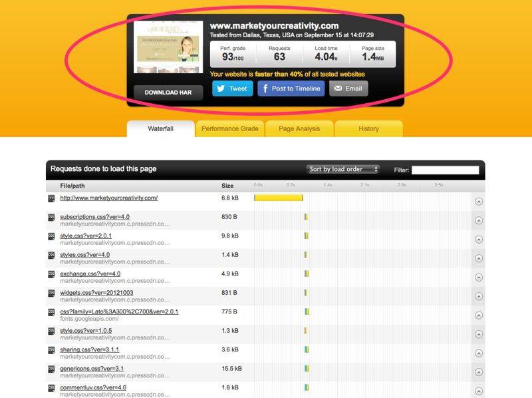Click the Tweet button
532x398 pixels.
click(x=232, y=89)
